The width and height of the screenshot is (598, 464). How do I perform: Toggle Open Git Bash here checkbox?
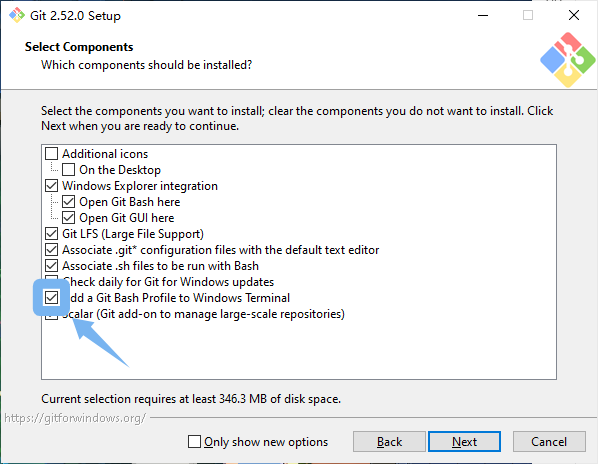[68, 202]
